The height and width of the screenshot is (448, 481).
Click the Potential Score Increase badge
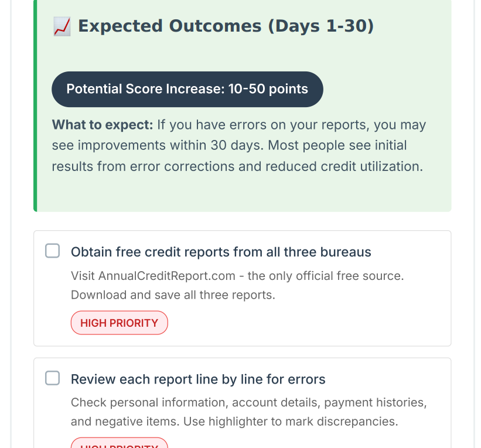tap(187, 89)
